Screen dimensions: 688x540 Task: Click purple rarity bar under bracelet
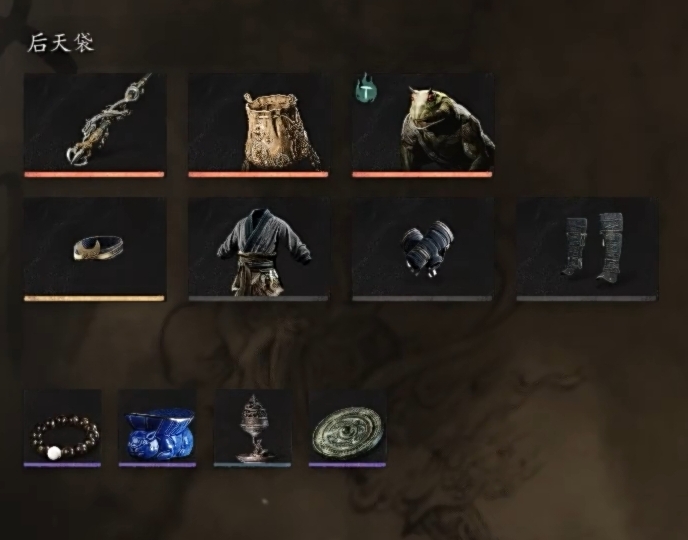62,465
